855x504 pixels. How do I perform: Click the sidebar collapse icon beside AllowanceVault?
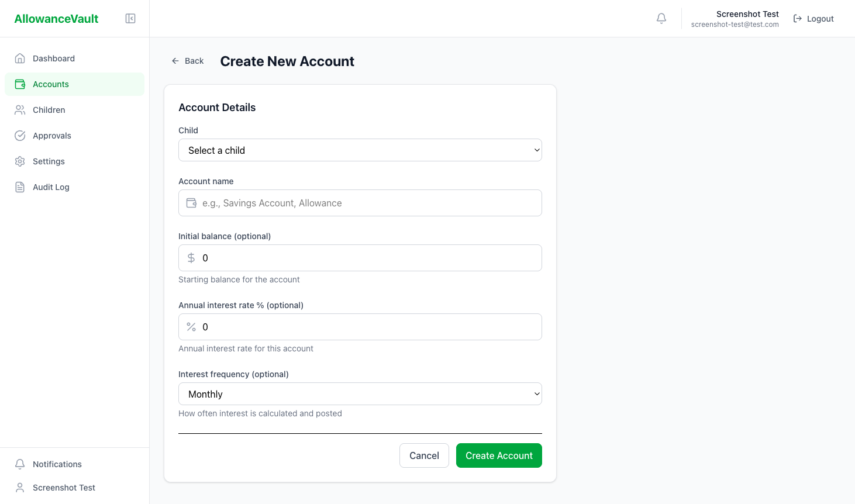click(130, 18)
